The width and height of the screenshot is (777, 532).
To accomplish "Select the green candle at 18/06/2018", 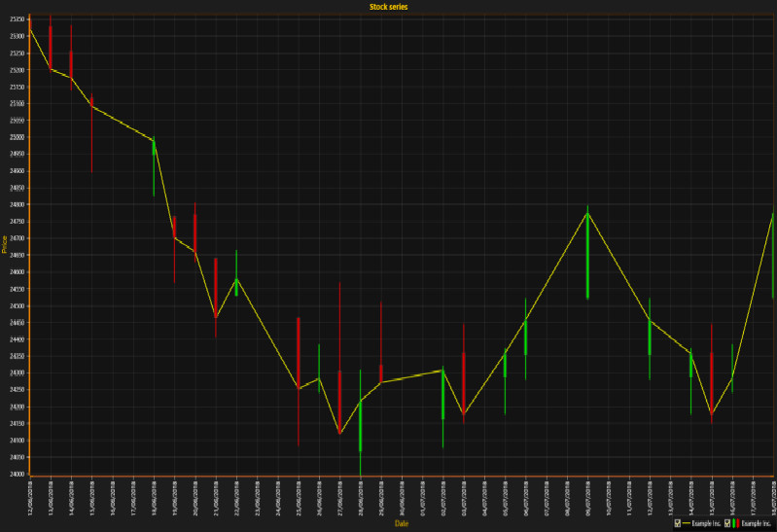I will [154, 165].
